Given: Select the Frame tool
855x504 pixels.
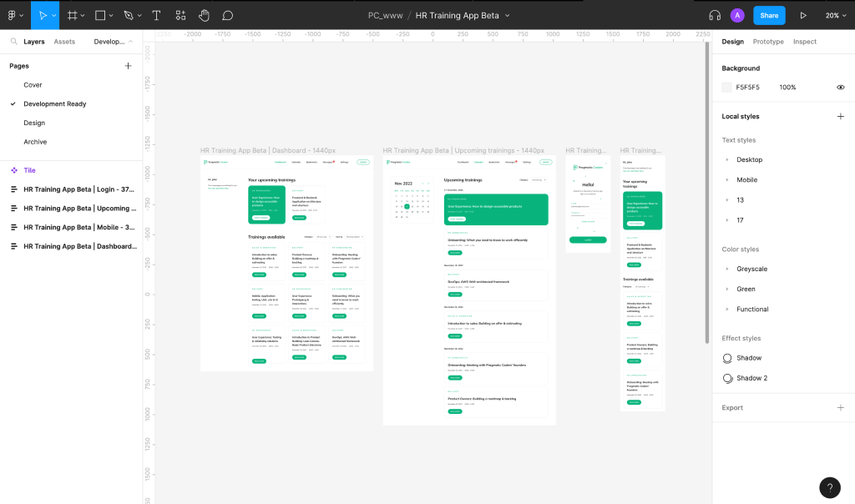Looking at the screenshot, I should point(71,14).
